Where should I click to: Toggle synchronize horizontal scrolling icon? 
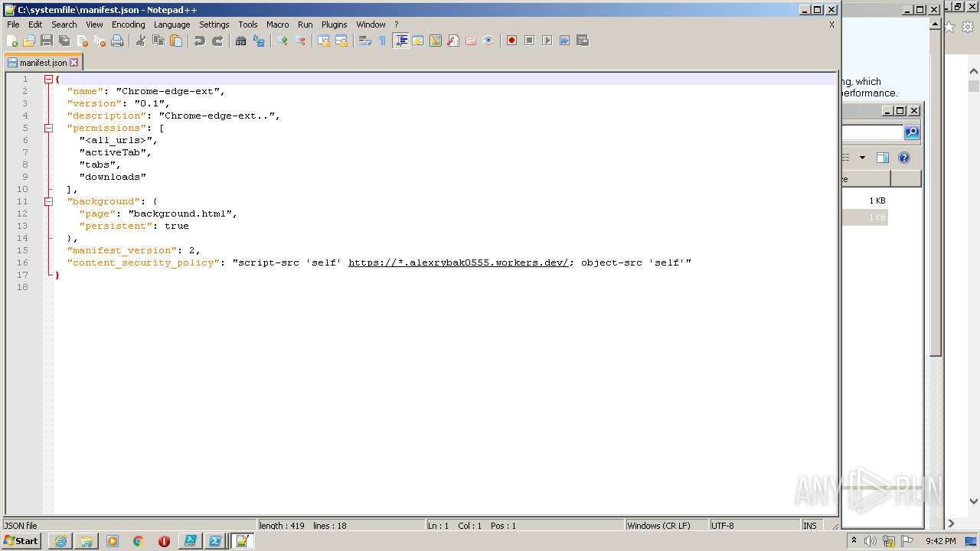click(x=341, y=41)
